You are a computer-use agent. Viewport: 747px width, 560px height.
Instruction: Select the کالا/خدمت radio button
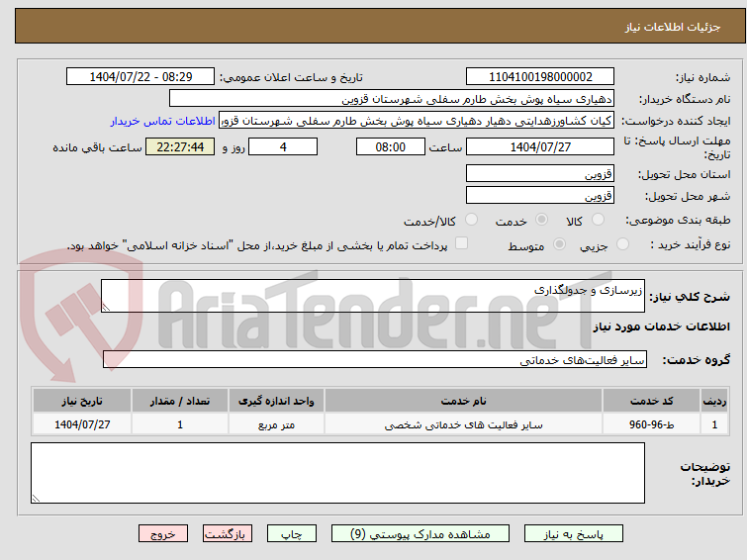[471, 220]
